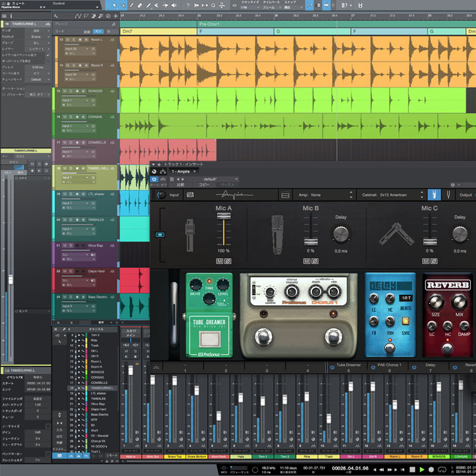Open the Snap mode dropdown in the toolbar
476x476 pixels.
[x=293, y=7]
